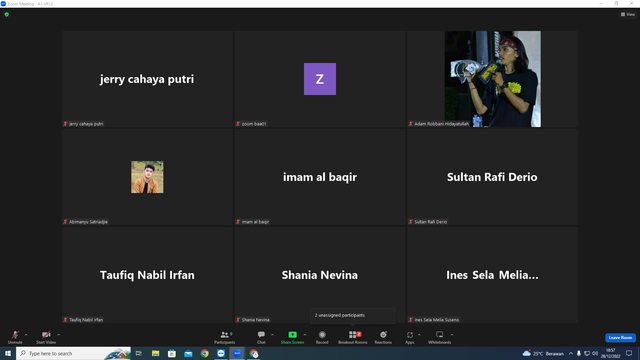Expand share options arrow beside Share Screen
640x360 pixels.
pyautogui.click(x=305, y=335)
